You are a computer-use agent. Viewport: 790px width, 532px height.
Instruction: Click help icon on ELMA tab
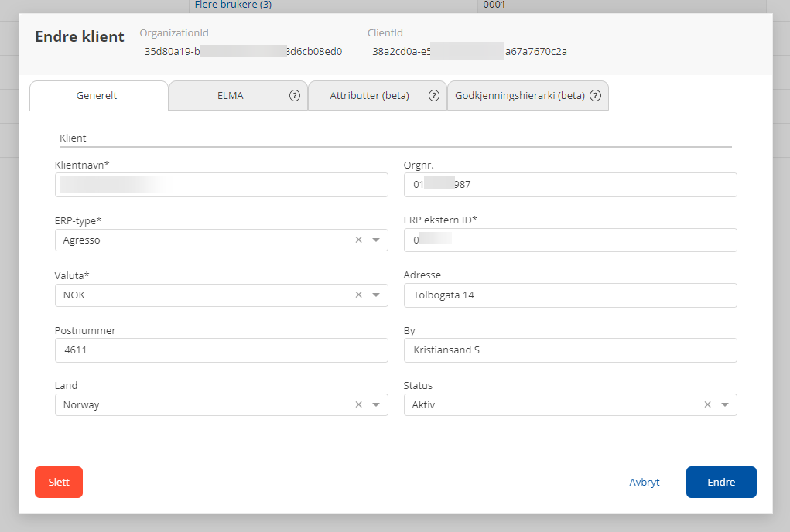(x=295, y=96)
